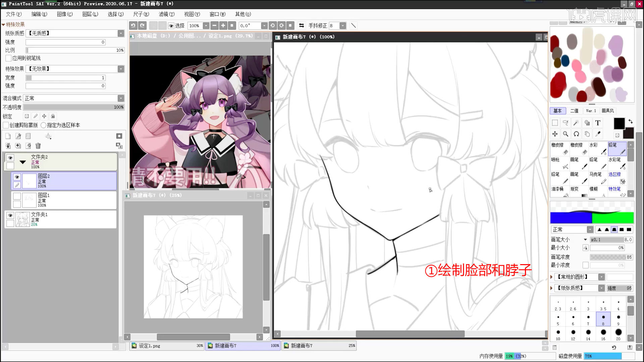The width and height of the screenshot is (644, 362).
Task: Select 图层1 layer row
Action: coord(64,200)
